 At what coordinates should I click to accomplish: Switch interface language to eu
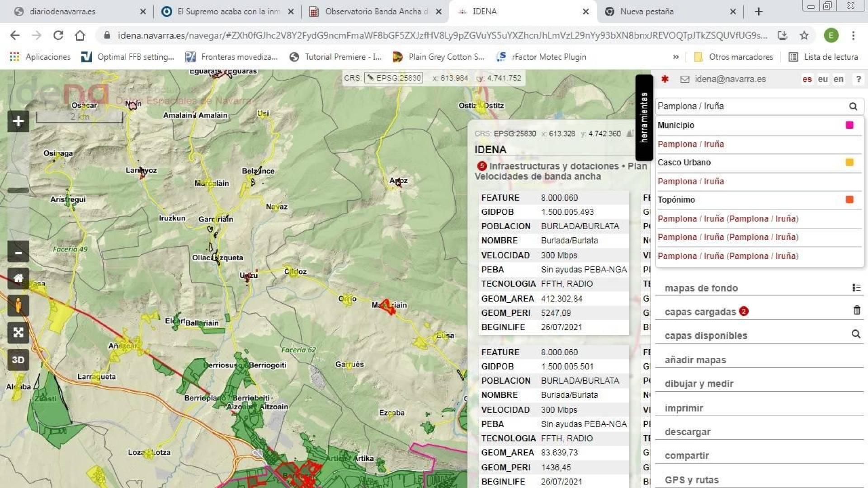point(823,79)
